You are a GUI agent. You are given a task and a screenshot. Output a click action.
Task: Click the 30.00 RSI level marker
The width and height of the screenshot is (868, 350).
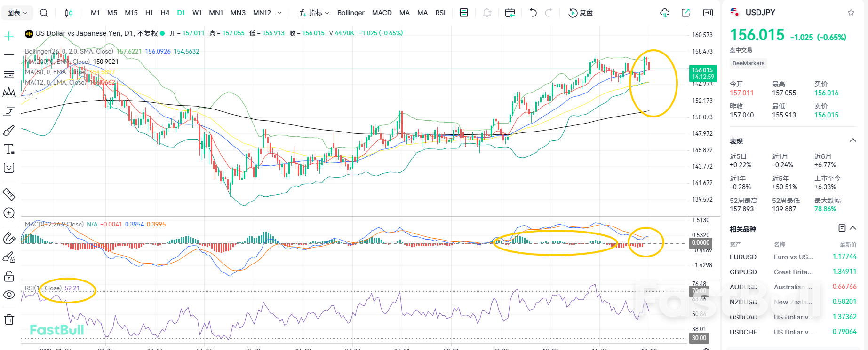(699, 338)
